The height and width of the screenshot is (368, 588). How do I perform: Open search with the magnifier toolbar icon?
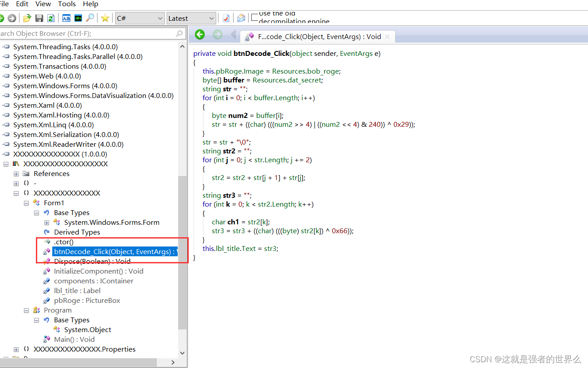click(x=90, y=18)
